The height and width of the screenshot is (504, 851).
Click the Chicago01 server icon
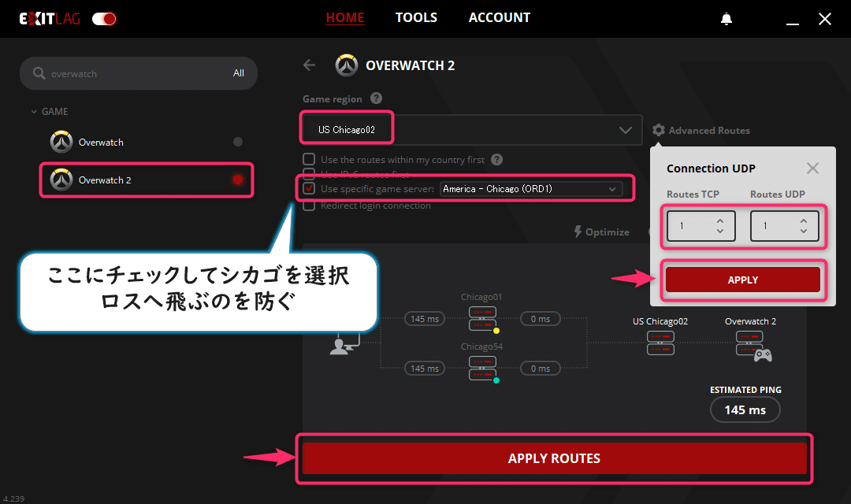point(482,319)
